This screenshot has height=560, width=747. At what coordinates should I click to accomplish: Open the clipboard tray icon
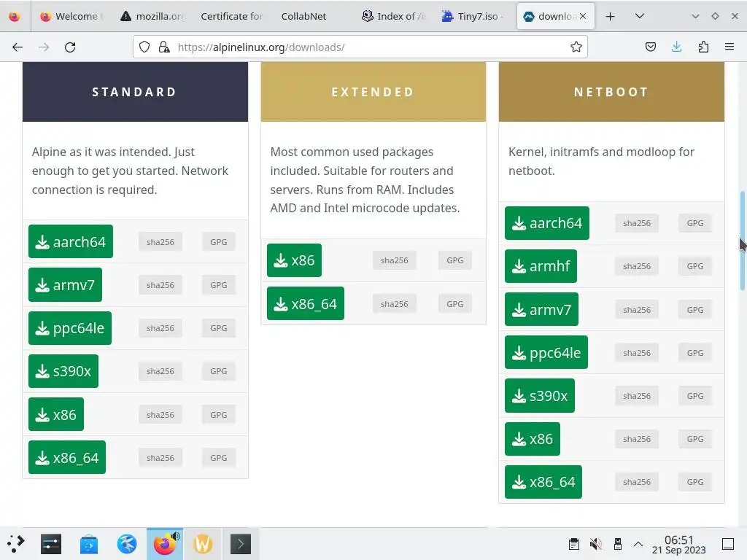[574, 544]
